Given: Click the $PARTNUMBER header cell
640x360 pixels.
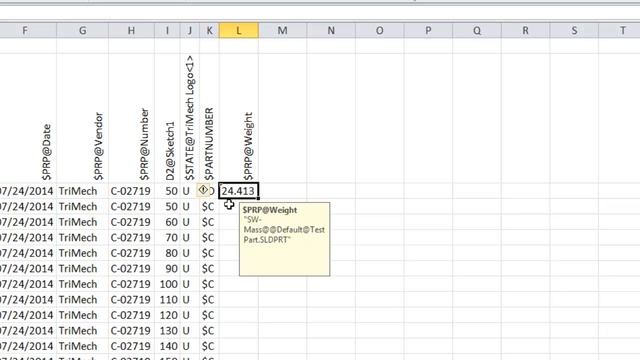Looking at the screenshot, I should [209, 118].
